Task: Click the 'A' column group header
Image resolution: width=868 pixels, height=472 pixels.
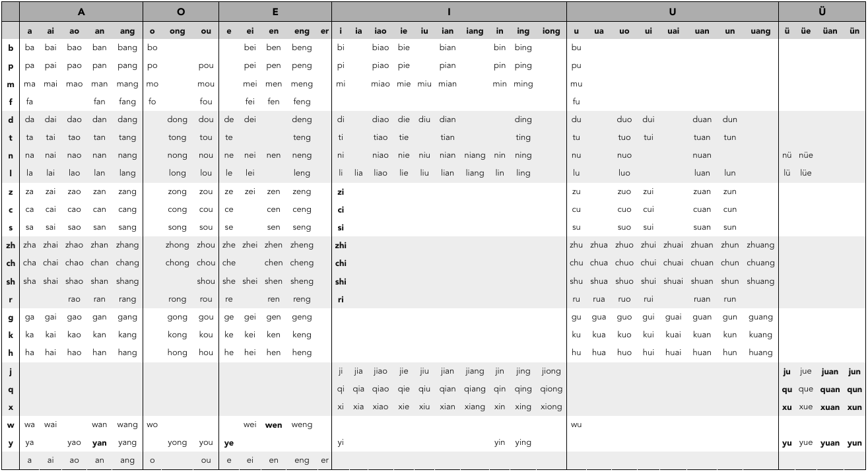Action: [x=81, y=11]
